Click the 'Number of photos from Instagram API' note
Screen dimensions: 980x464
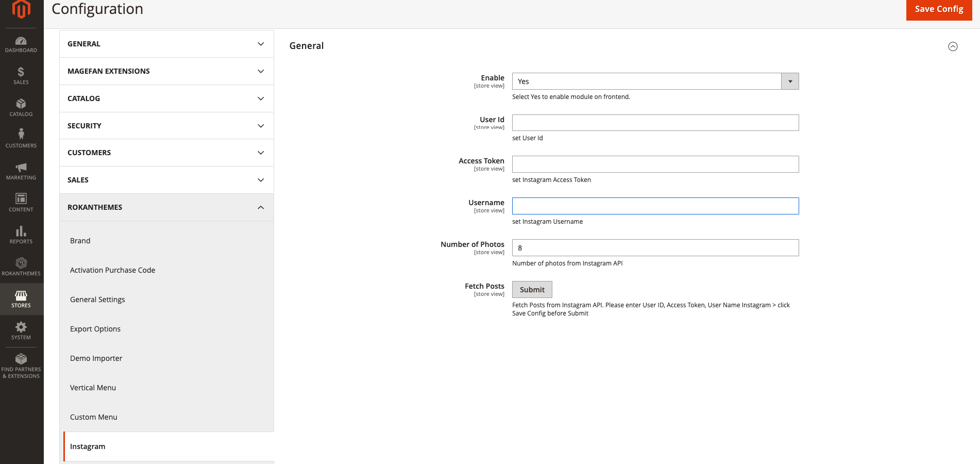coord(567,263)
